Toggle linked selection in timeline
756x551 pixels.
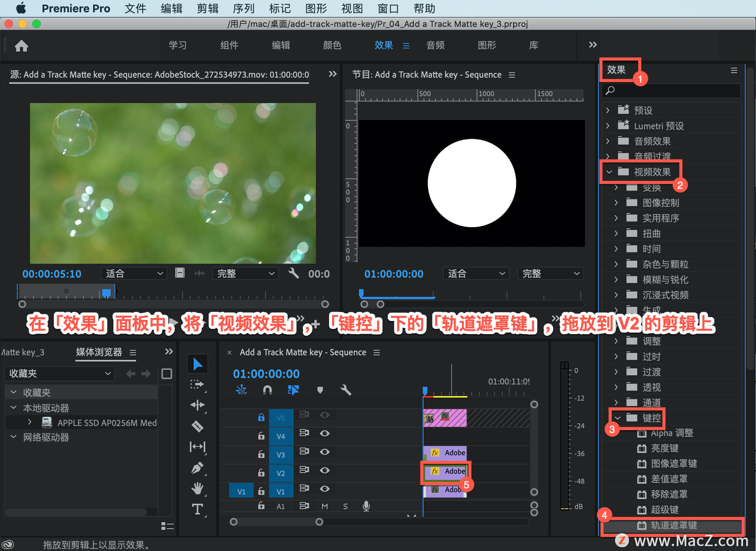coord(293,390)
